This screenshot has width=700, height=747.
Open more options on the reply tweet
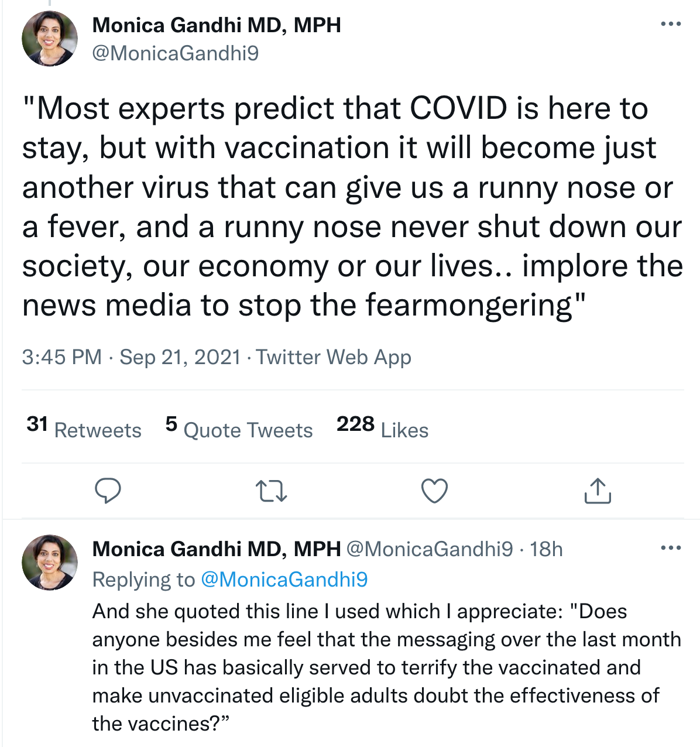point(670,549)
